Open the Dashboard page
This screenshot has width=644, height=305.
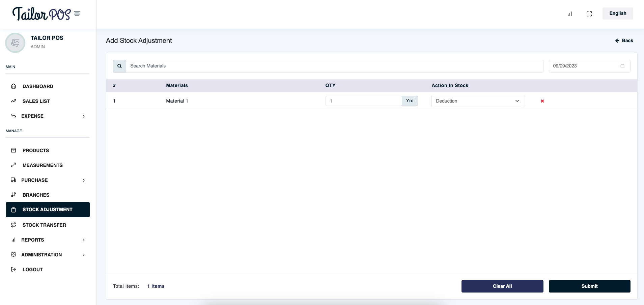38,86
